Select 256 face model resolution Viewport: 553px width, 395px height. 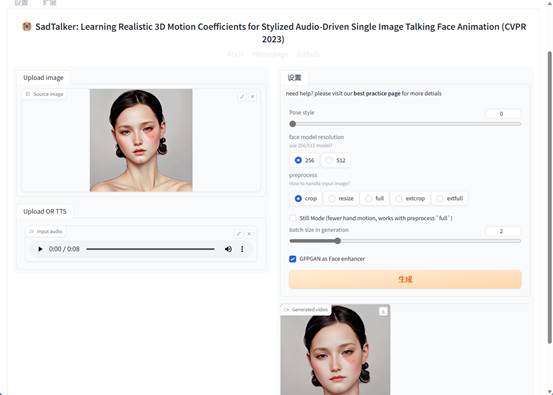tap(304, 160)
